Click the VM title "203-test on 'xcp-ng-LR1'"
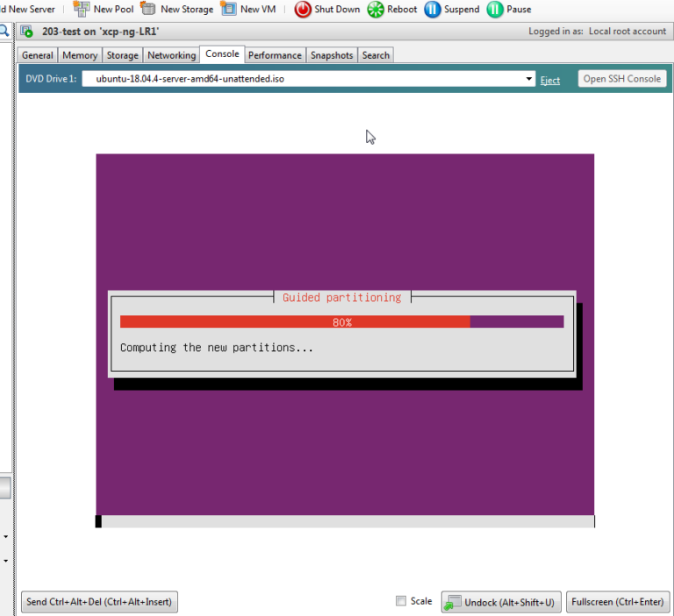This screenshot has width=674, height=616. click(x=101, y=32)
